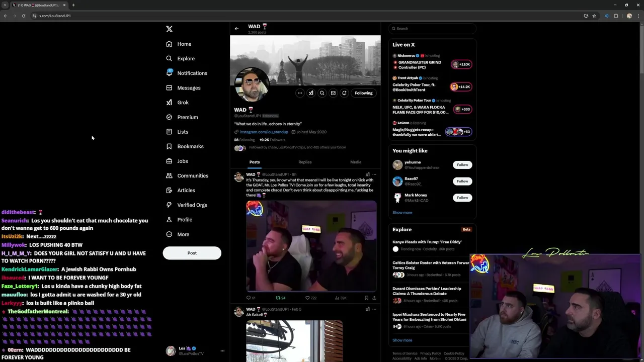
Task: Join Celebrity Poker Tour ft. BookitwithTrent live
Action: (460, 86)
